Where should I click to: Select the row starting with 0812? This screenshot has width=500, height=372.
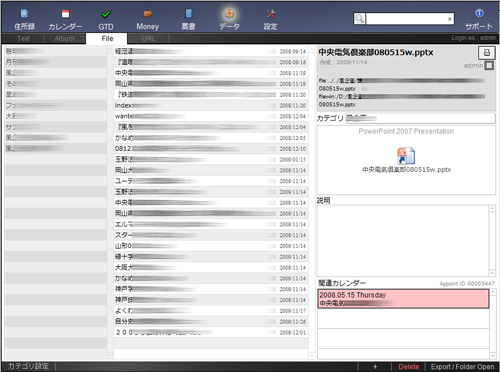point(211,148)
